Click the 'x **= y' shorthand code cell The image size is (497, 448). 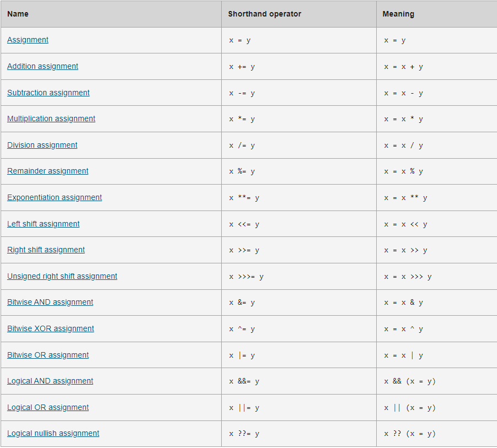coord(244,198)
